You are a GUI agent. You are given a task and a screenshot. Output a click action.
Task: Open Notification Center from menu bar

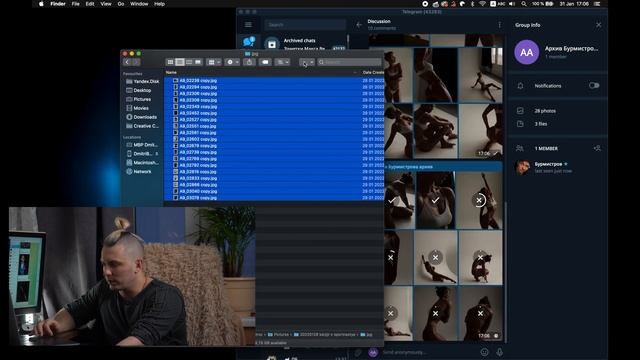coord(597,4)
